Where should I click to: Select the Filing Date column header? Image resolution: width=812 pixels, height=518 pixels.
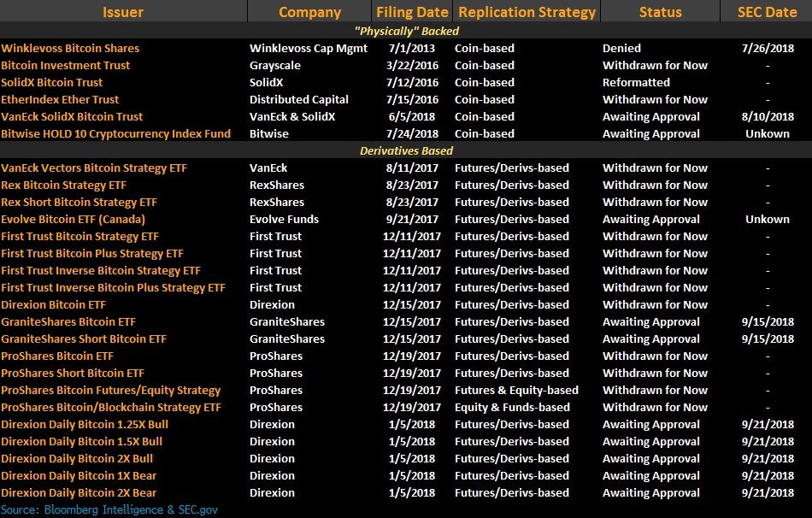point(412,12)
